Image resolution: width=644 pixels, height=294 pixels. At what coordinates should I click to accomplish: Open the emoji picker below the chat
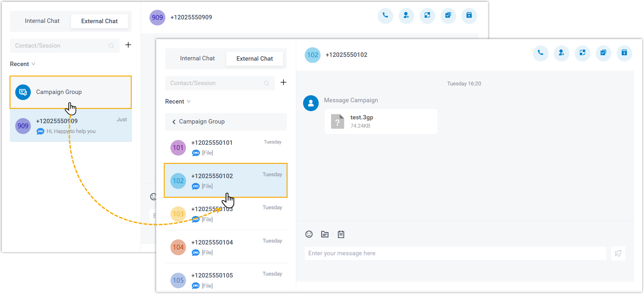pyautogui.click(x=309, y=234)
